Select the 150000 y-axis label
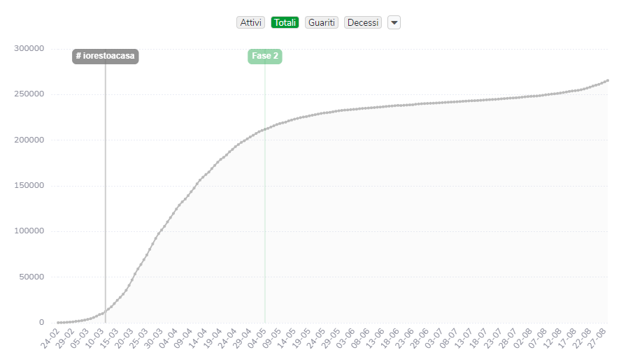 (x=30, y=185)
